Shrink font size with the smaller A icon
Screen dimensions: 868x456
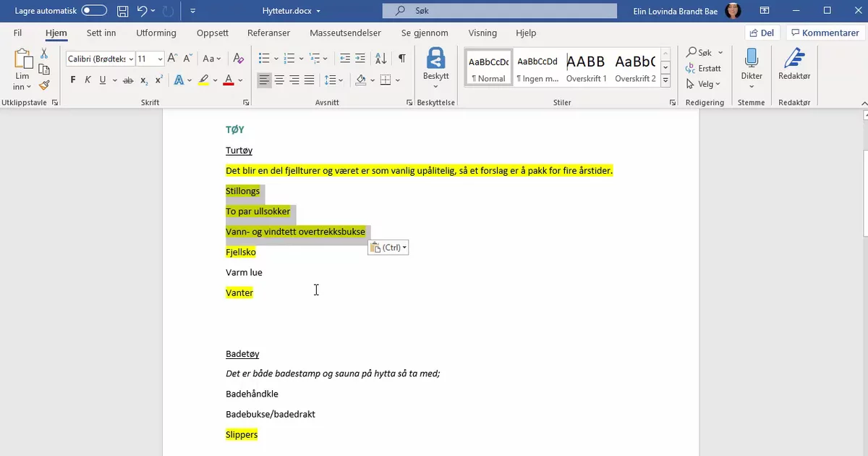[x=187, y=59]
